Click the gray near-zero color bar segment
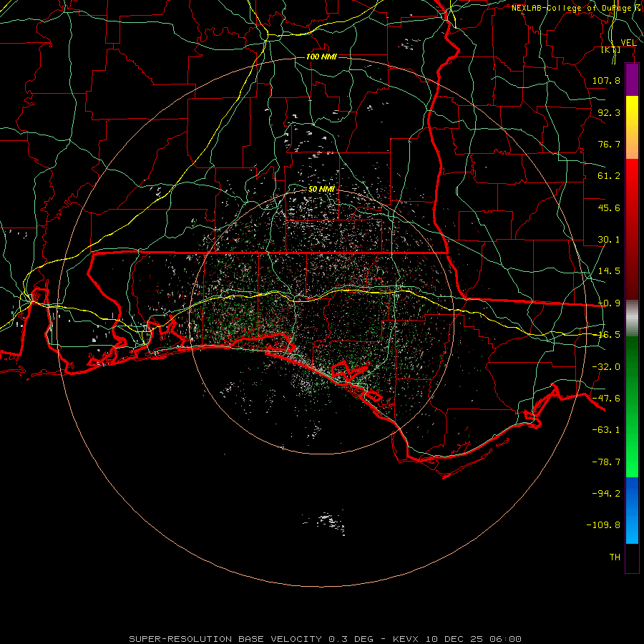Viewport: 644px width, 644px height. coord(632,318)
